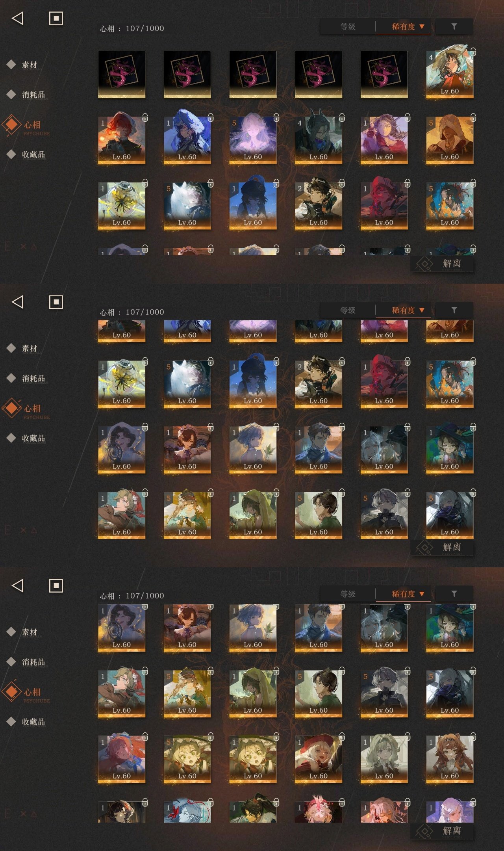Switch to the 消耗品 tab in the topmost panel
The height and width of the screenshot is (851, 504).
pyautogui.click(x=33, y=95)
